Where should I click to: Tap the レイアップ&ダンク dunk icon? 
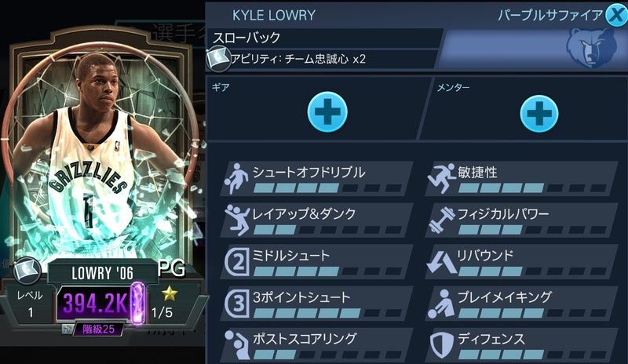(237, 220)
